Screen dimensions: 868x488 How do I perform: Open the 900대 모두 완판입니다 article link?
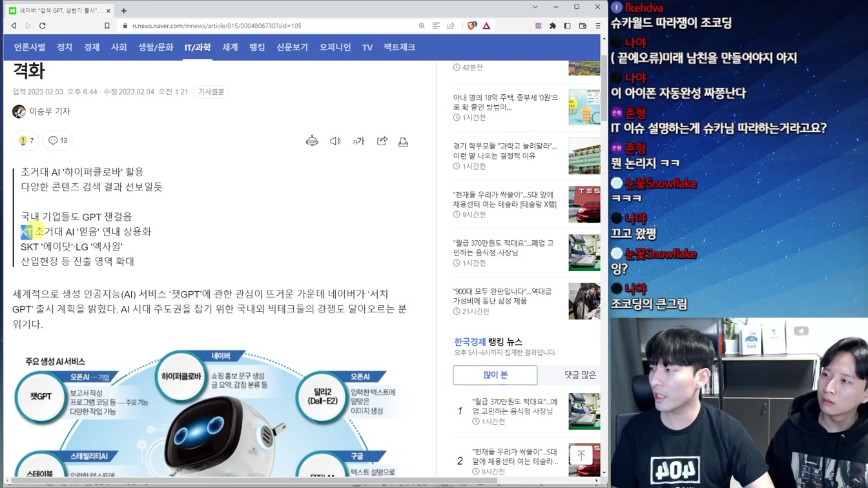click(x=502, y=296)
